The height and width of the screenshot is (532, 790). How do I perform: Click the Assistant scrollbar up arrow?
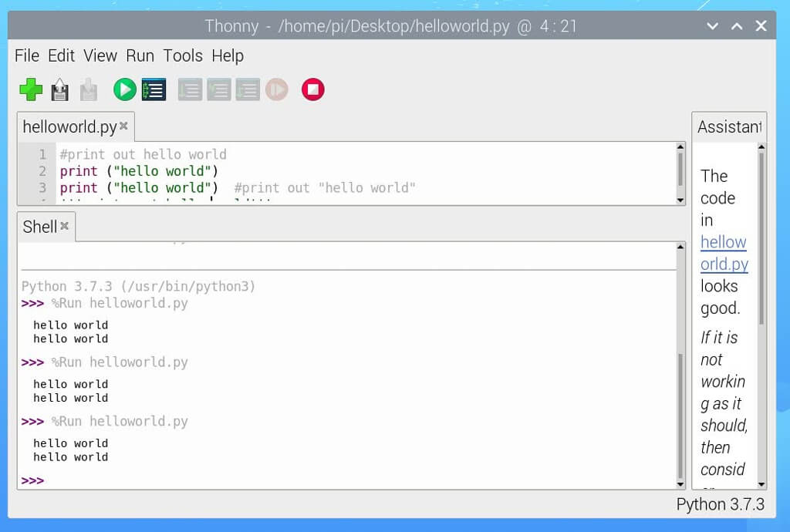tap(761, 147)
